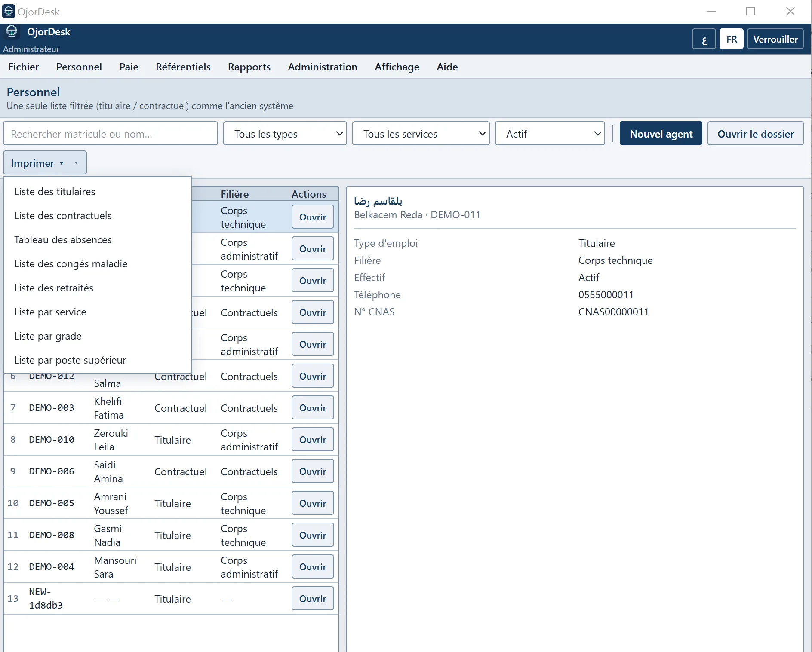Select Liste des retraités

tap(98, 288)
